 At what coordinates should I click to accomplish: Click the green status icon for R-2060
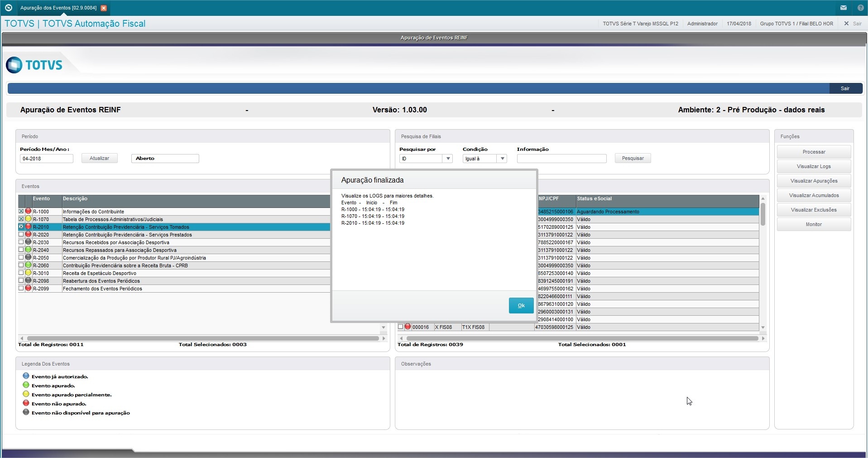[29, 265]
